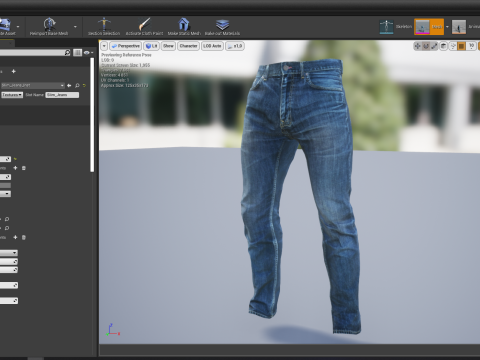Open the Textures dropdown

(x=12, y=95)
